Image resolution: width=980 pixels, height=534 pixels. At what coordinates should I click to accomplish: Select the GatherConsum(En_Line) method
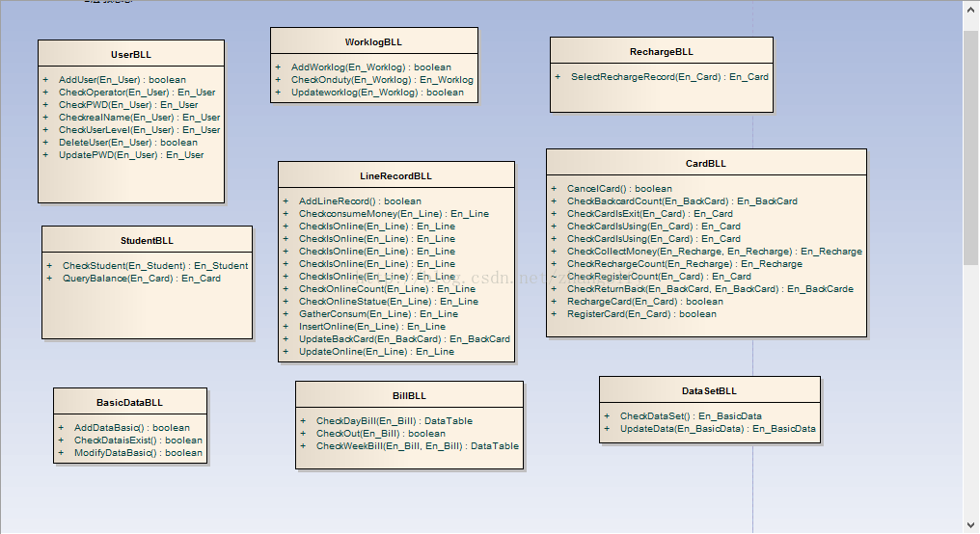pos(378,313)
